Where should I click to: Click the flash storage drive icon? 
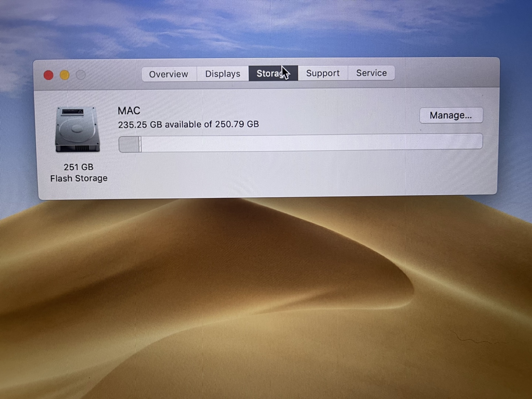(x=77, y=129)
